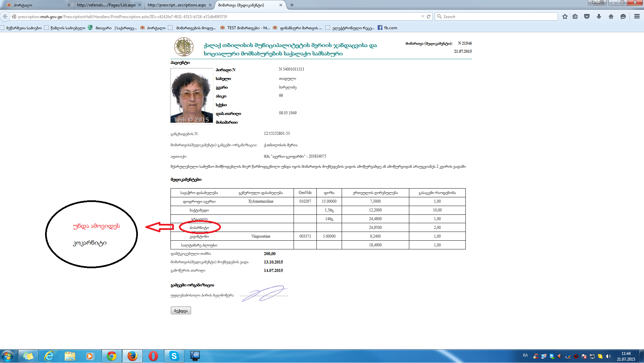Switch to the prescriptions.aspx tab
Screen dimensions: 644x363
coord(177,5)
